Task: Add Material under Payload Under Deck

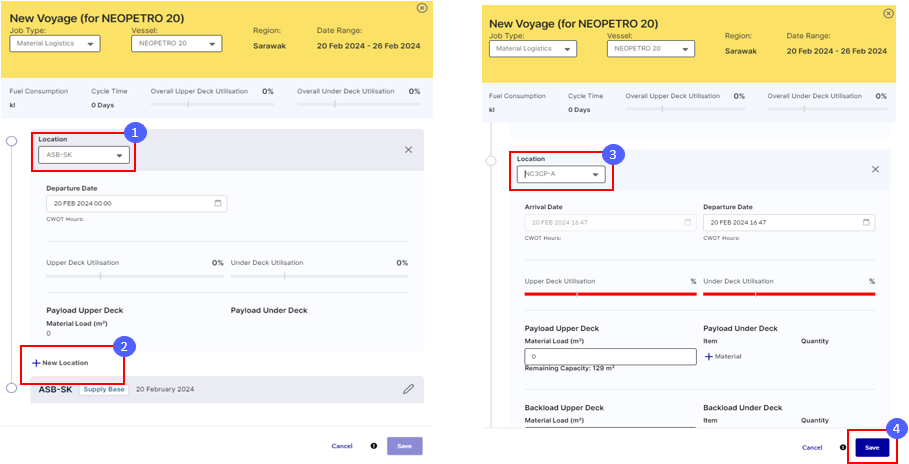Action: click(723, 357)
